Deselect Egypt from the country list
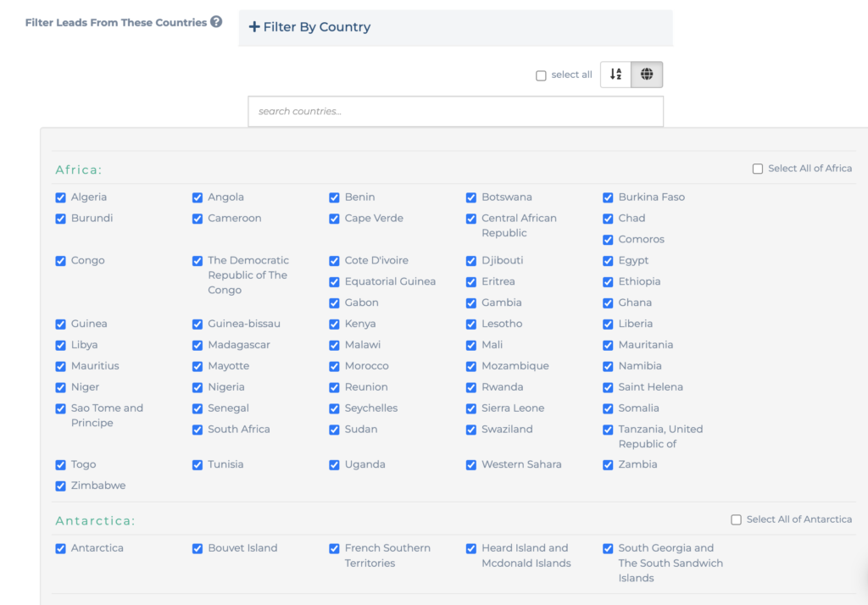 (x=608, y=261)
